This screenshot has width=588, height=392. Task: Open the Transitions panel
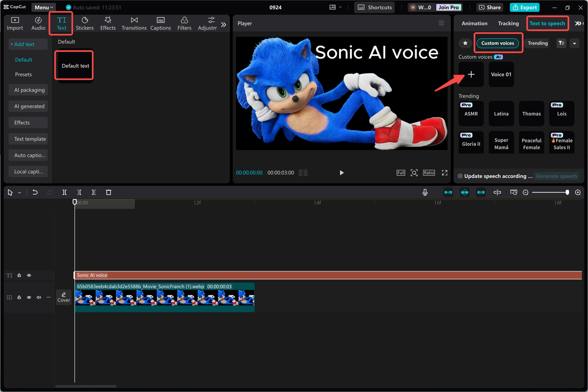pyautogui.click(x=134, y=23)
